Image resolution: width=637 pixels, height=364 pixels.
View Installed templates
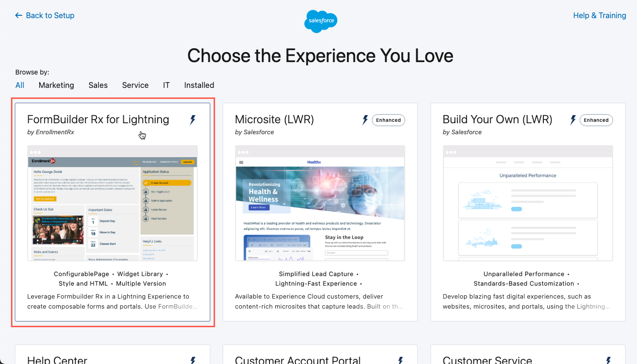199,85
